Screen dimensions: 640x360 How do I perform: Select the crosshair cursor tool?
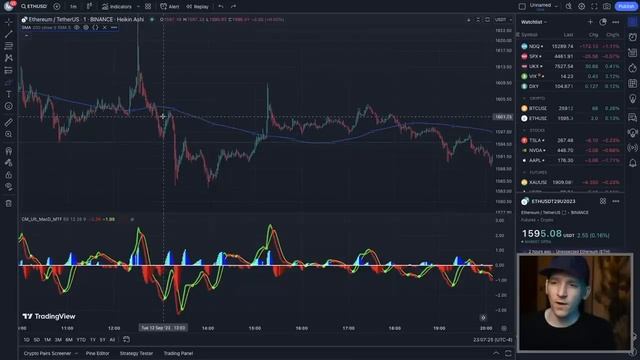point(9,22)
